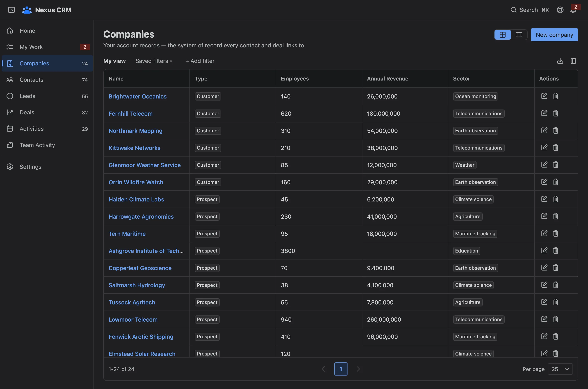
Task: Edit the Northmark Mapping row
Action: tap(544, 131)
